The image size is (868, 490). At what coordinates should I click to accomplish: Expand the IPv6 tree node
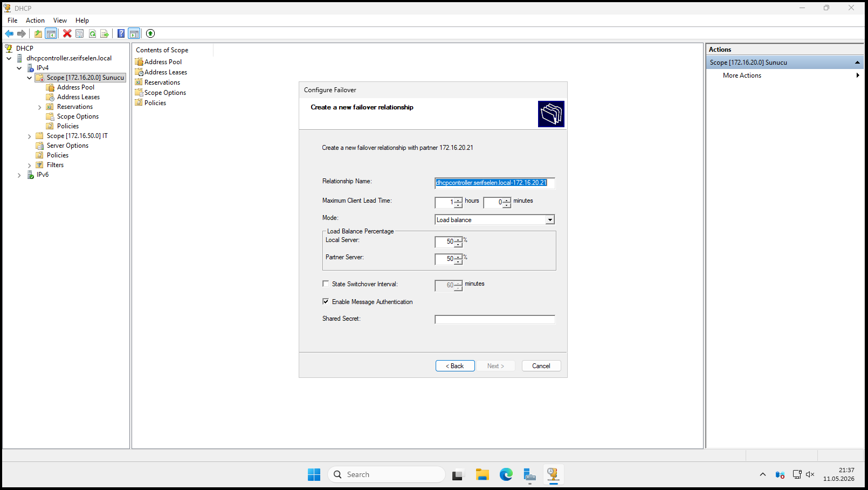19,175
